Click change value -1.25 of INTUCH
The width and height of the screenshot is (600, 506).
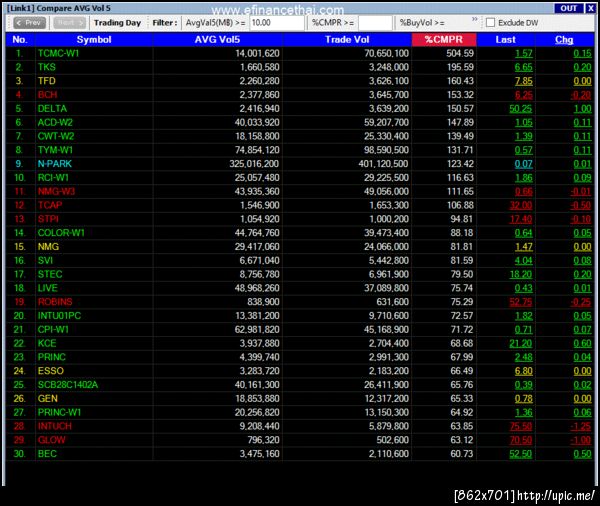tap(581, 426)
